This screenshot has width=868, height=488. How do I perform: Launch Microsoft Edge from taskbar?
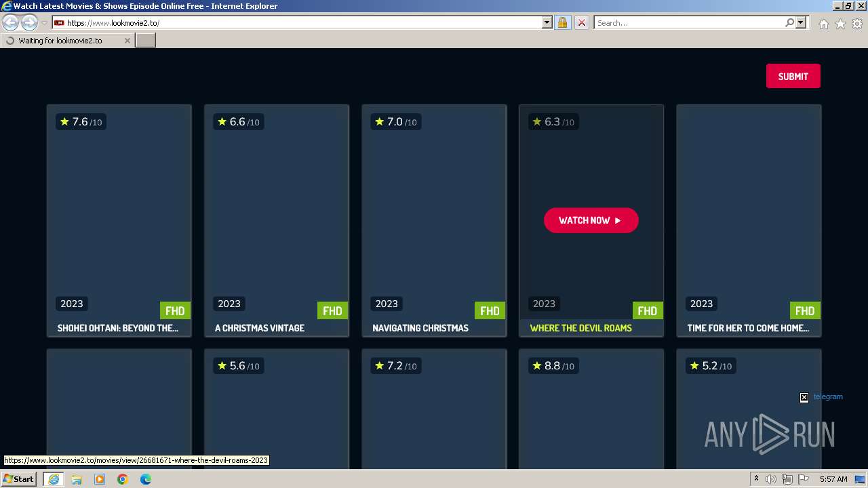pyautogui.click(x=146, y=479)
